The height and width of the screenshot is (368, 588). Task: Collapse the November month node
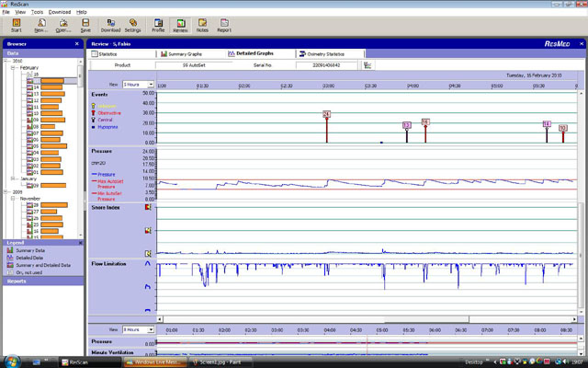(x=13, y=199)
